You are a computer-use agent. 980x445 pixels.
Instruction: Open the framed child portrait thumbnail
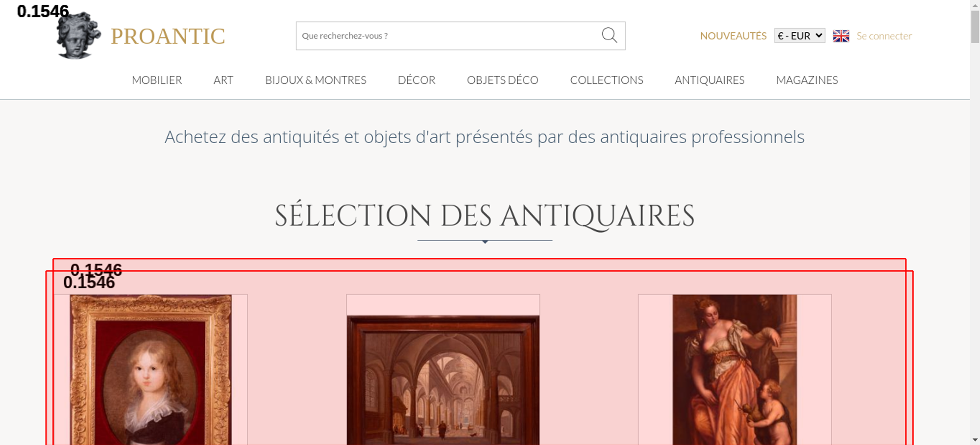151,370
